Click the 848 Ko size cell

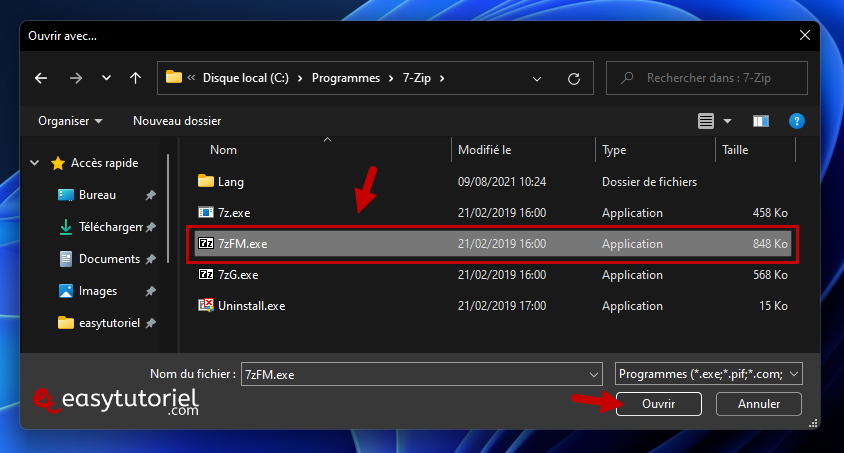[770, 244]
